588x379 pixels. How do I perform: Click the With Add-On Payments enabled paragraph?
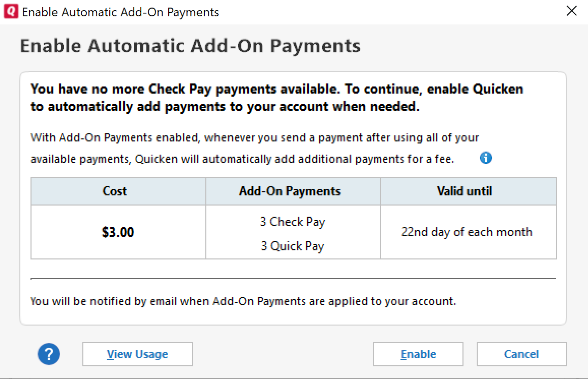click(255, 148)
